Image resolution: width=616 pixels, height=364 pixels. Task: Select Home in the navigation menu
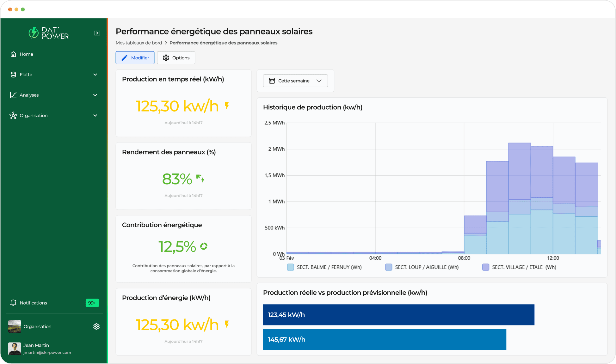click(26, 54)
